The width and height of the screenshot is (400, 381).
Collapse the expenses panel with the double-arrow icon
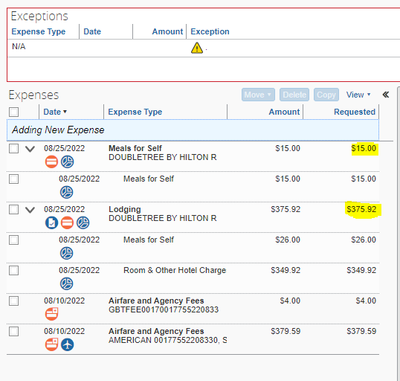coord(386,95)
